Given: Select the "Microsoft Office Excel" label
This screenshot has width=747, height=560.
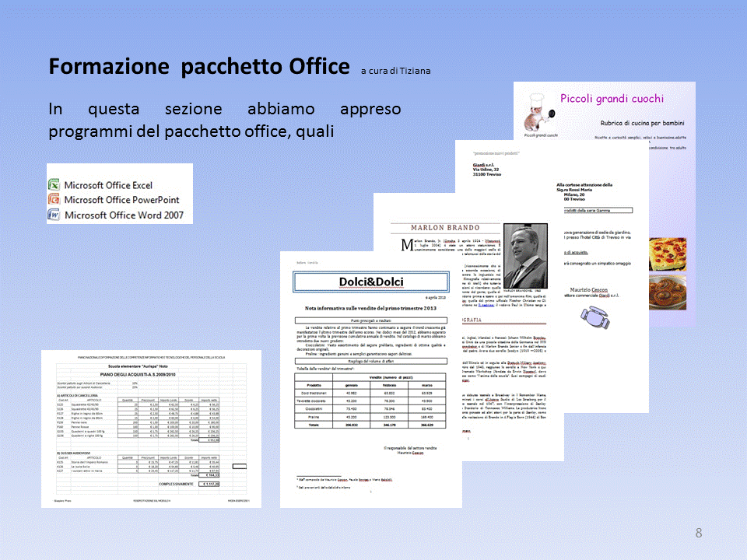Looking at the screenshot, I should pos(108,185).
